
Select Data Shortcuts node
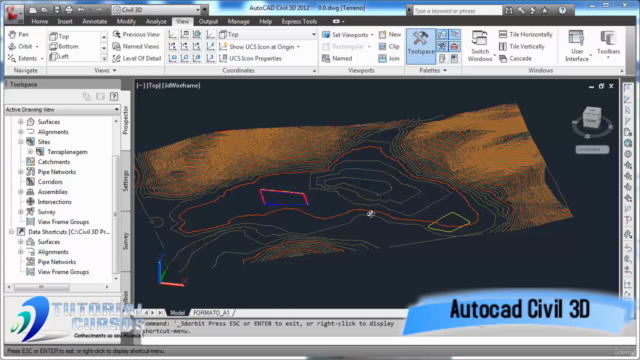pos(69,231)
